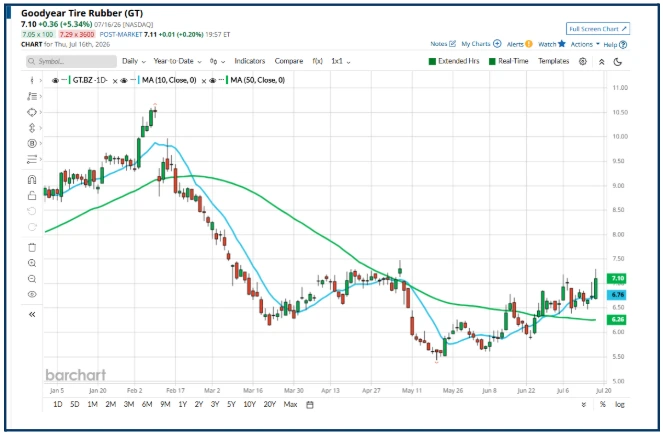This screenshot has width=663, height=434.
Task: Click the Alerts exclamation icon
Action: (x=529, y=44)
